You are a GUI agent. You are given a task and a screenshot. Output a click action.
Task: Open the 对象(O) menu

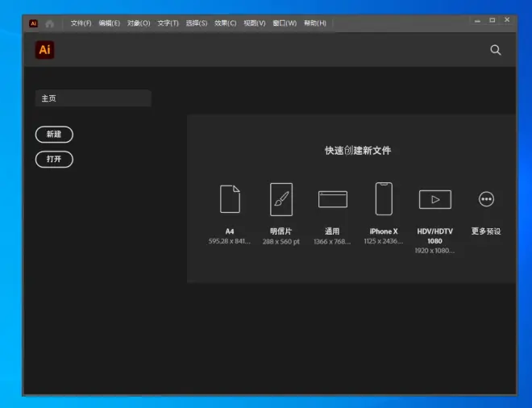[x=139, y=23]
